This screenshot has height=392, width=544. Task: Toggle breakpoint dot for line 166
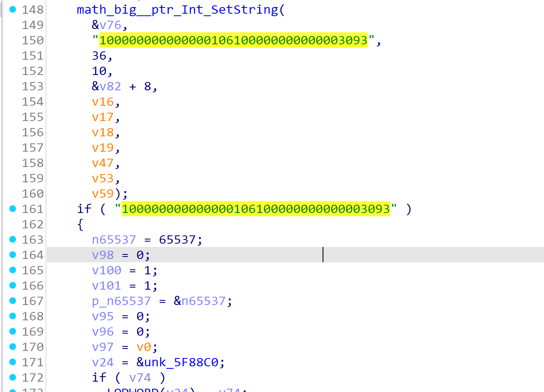[13, 285]
